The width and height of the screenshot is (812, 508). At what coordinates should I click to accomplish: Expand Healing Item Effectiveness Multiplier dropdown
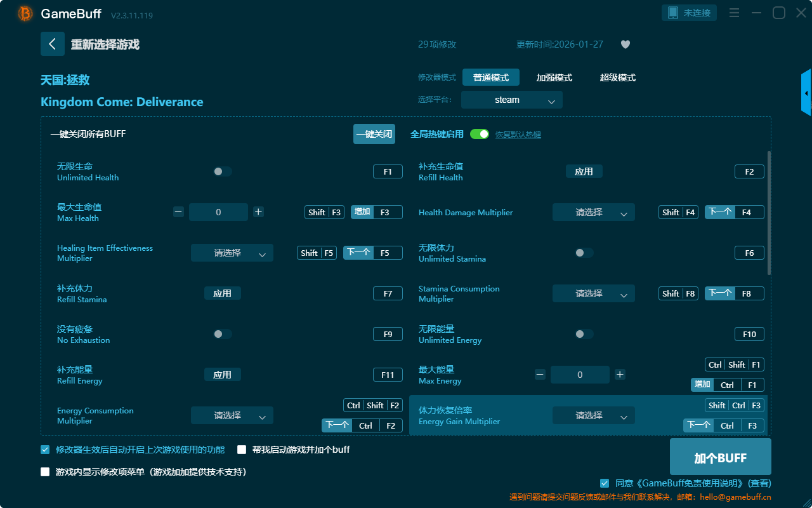click(232, 253)
